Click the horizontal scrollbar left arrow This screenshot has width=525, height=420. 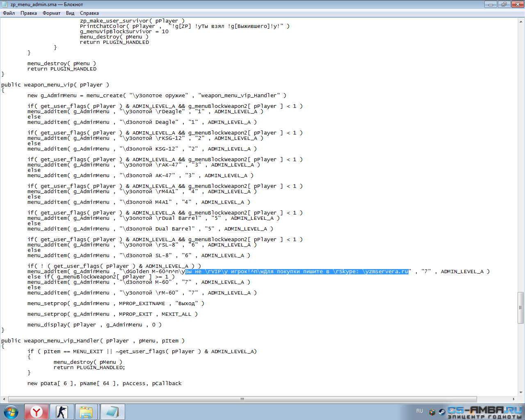pos(4,399)
